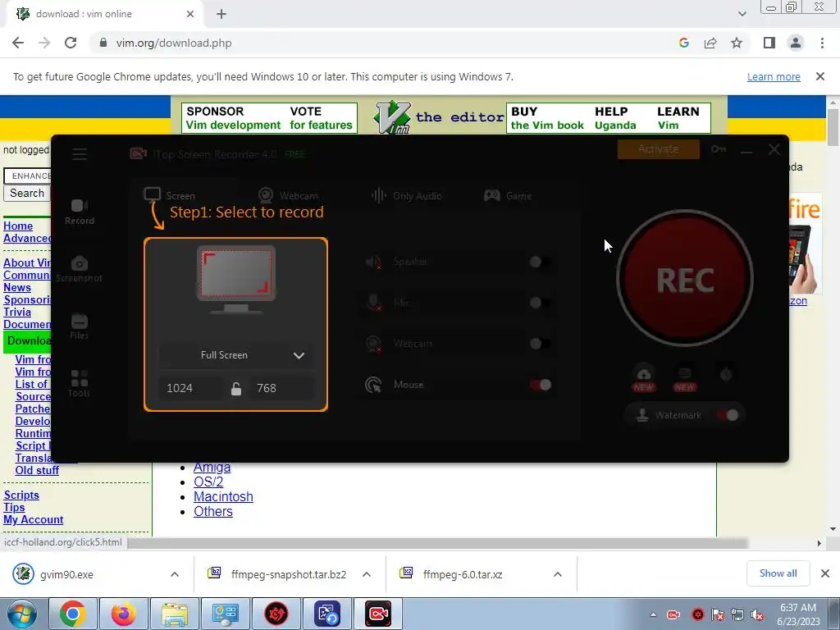Switch to the Webcam recording tab
The image size is (840, 630).
pyautogui.click(x=288, y=195)
